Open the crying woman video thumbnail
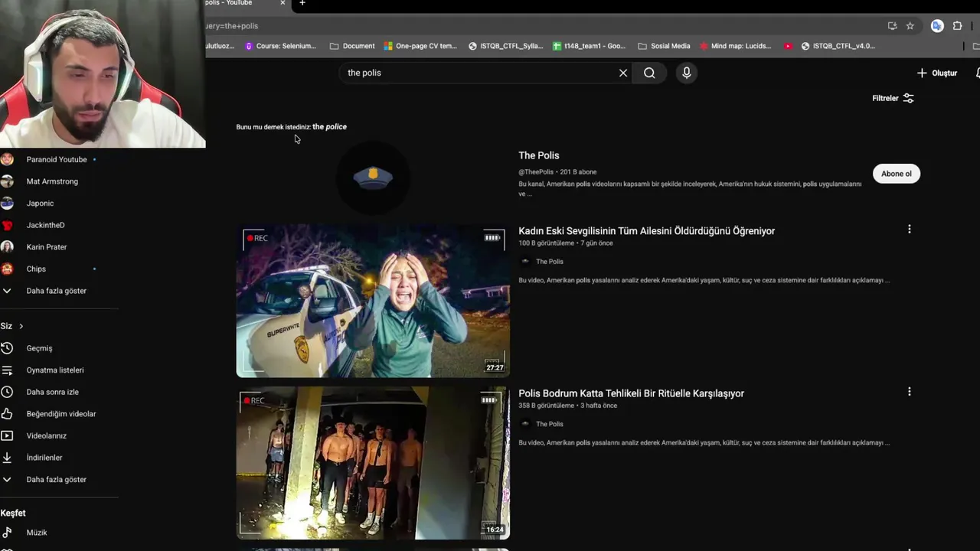The image size is (980, 551). pos(373,301)
